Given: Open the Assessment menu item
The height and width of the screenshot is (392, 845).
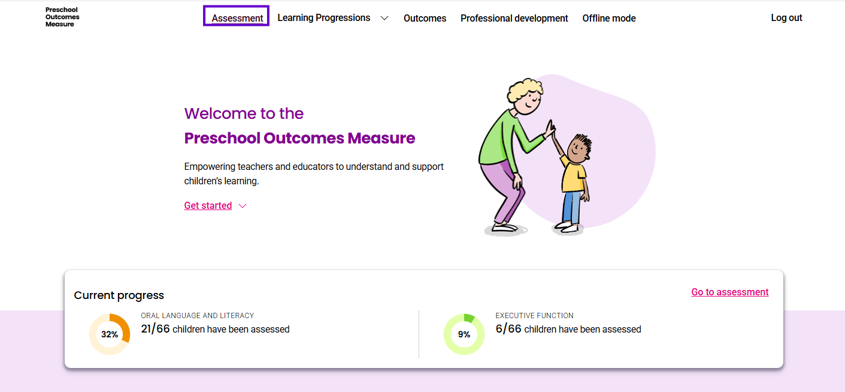Looking at the screenshot, I should coord(237,18).
